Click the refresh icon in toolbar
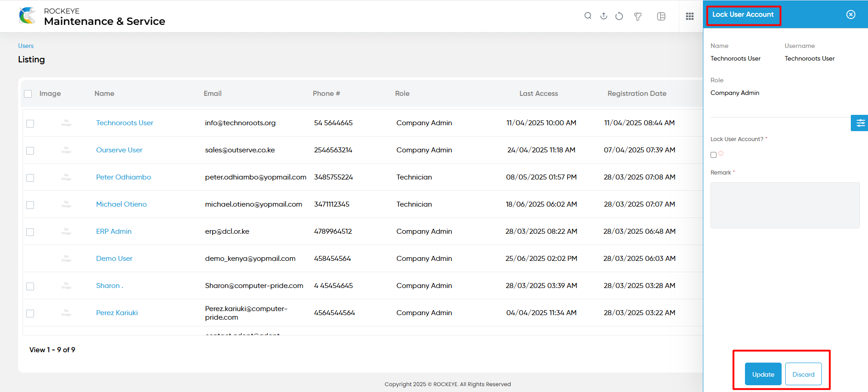This screenshot has height=392, width=868. click(x=619, y=16)
